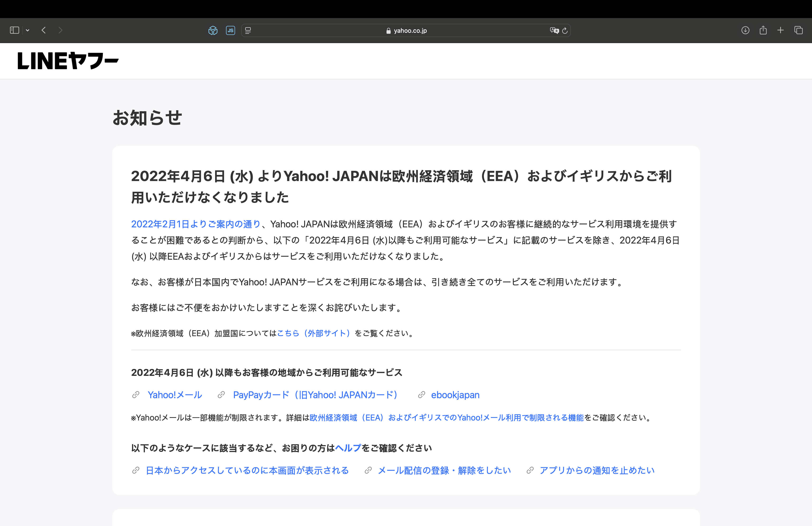
Task: Reload the yahoo.co.jp page
Action: (565, 30)
